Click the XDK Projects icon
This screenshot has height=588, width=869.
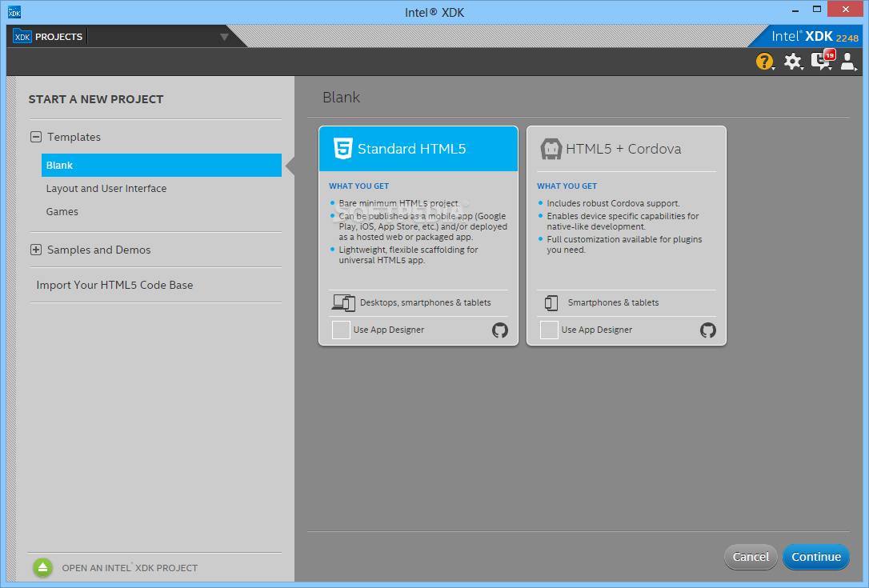tap(22, 37)
